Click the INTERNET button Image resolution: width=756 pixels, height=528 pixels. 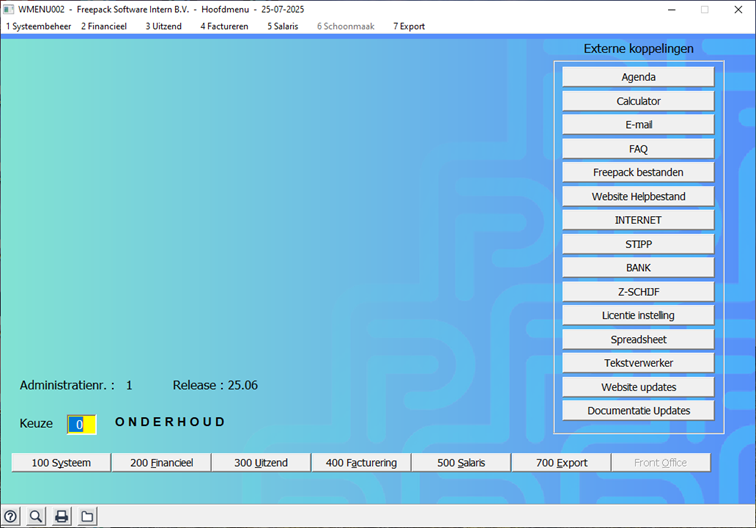click(638, 220)
